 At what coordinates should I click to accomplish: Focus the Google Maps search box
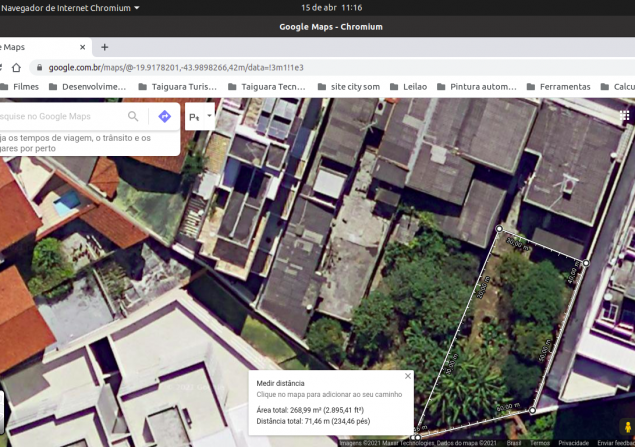pyautogui.click(x=61, y=117)
